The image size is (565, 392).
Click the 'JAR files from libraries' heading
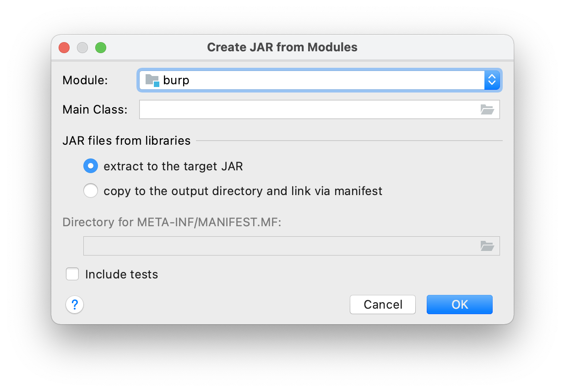[x=126, y=141]
